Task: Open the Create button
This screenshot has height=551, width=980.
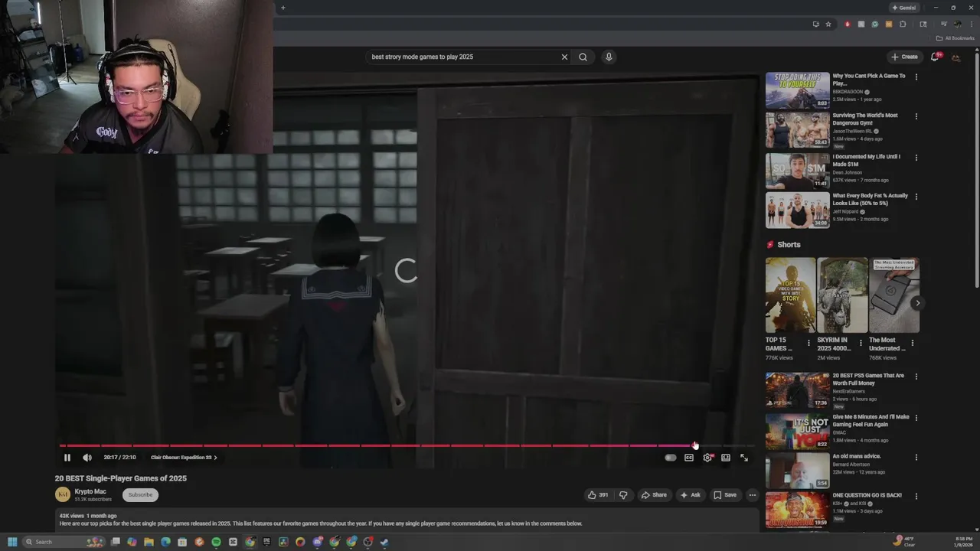Action: [904, 57]
